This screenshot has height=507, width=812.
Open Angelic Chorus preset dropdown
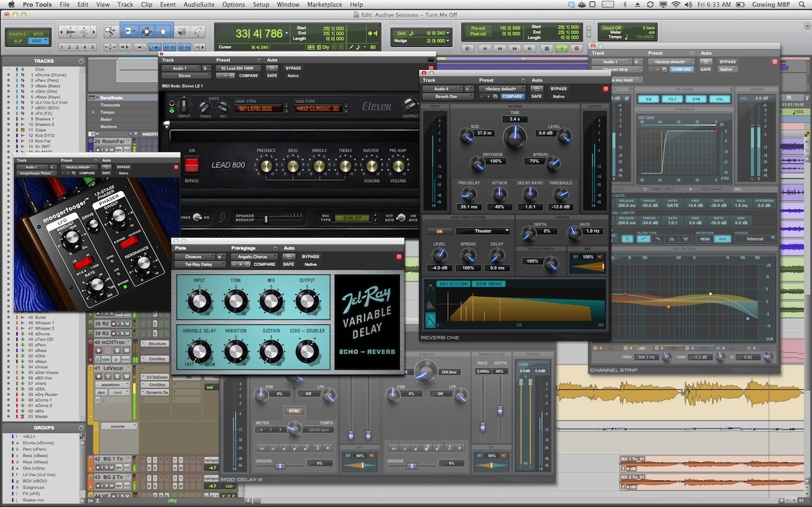click(x=253, y=257)
